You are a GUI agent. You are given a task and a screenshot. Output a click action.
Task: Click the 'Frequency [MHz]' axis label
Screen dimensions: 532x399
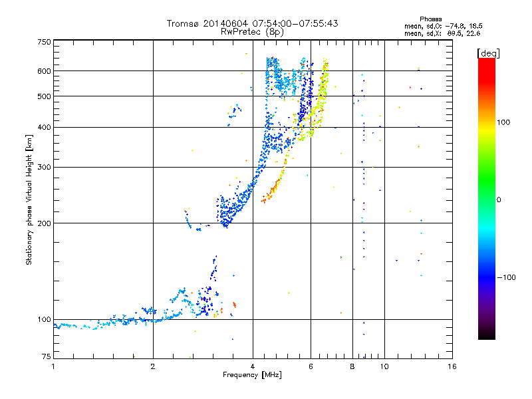tap(252, 375)
